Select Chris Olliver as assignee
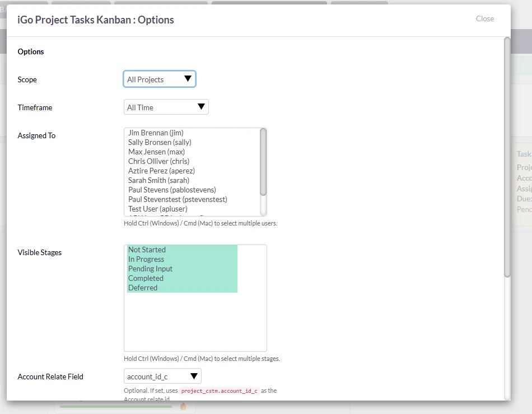Viewport: 532px width, 414px height. pyautogui.click(x=158, y=162)
